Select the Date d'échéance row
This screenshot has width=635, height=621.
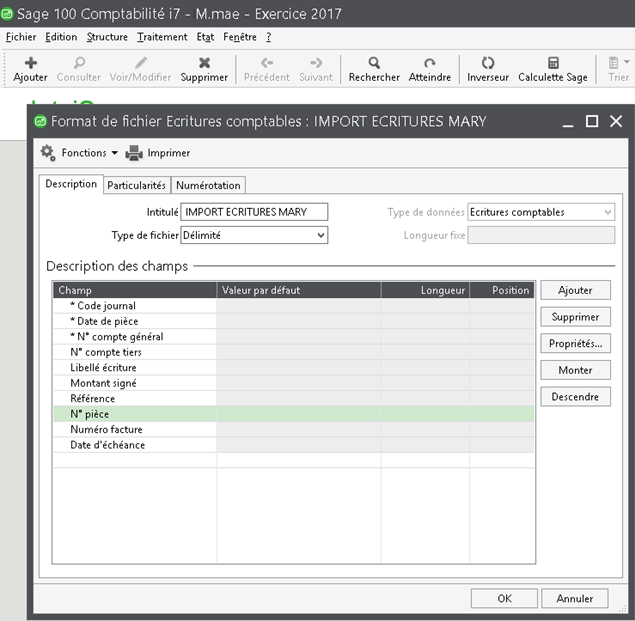(294, 445)
